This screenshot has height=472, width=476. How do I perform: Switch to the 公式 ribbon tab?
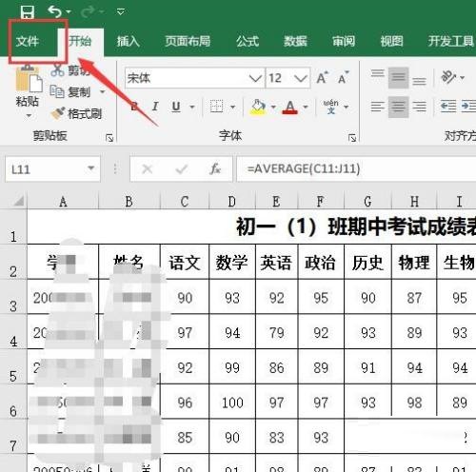248,41
